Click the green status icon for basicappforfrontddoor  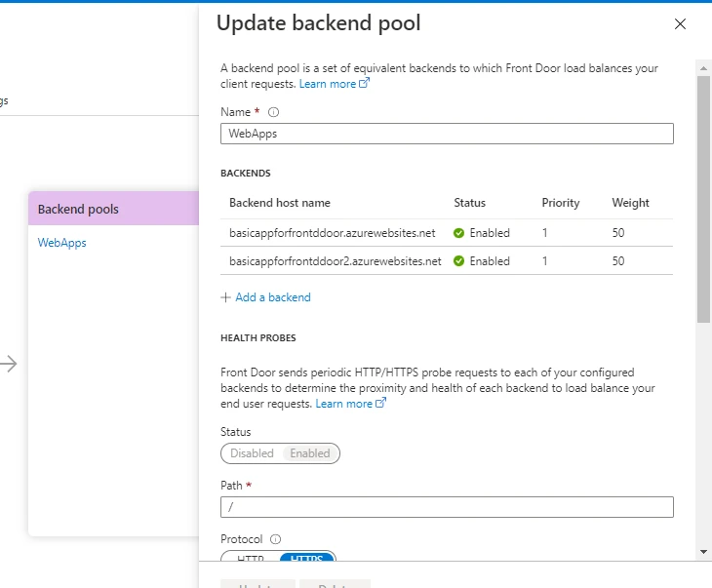click(459, 233)
